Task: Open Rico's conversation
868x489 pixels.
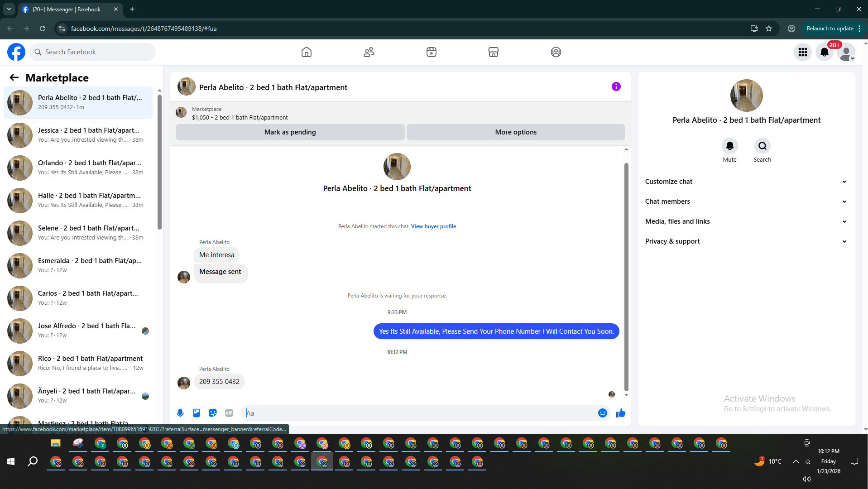Action: (78, 363)
